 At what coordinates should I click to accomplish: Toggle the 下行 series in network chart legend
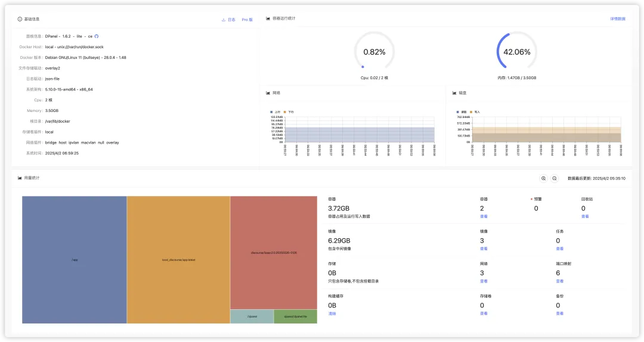pyautogui.click(x=289, y=112)
